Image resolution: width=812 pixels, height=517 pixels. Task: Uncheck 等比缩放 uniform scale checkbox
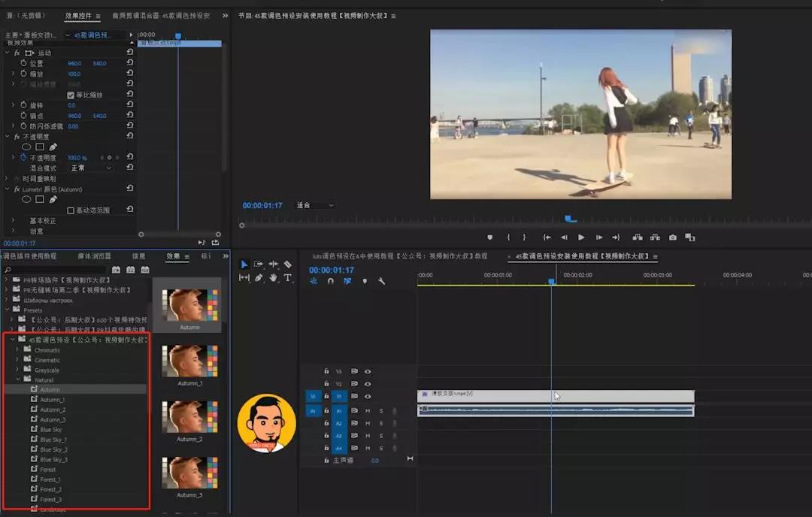coord(71,95)
